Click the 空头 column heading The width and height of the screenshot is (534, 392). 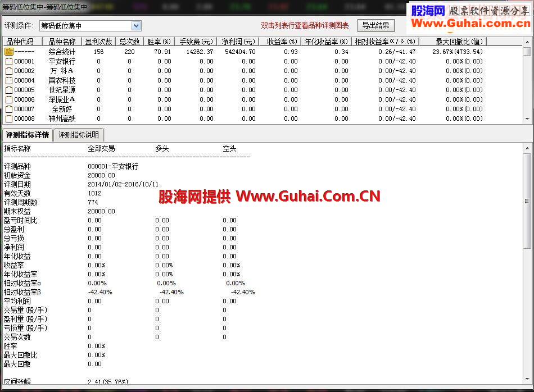tap(229, 149)
